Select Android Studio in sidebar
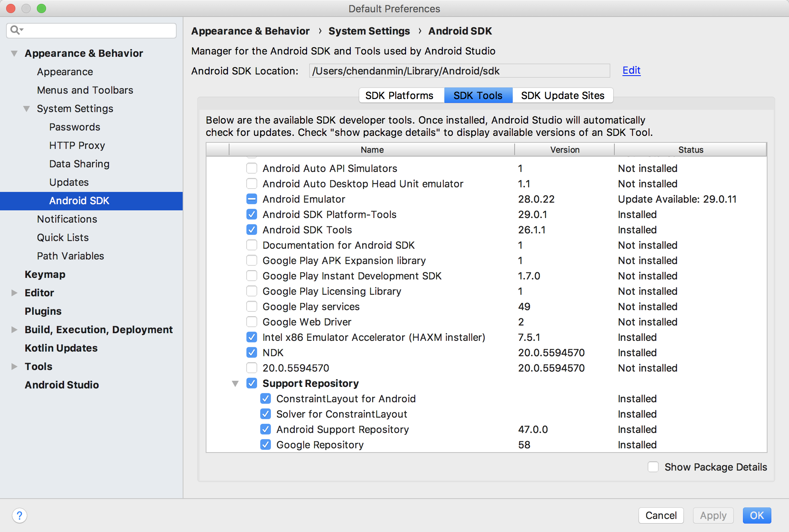This screenshot has width=789, height=532. 62,385
